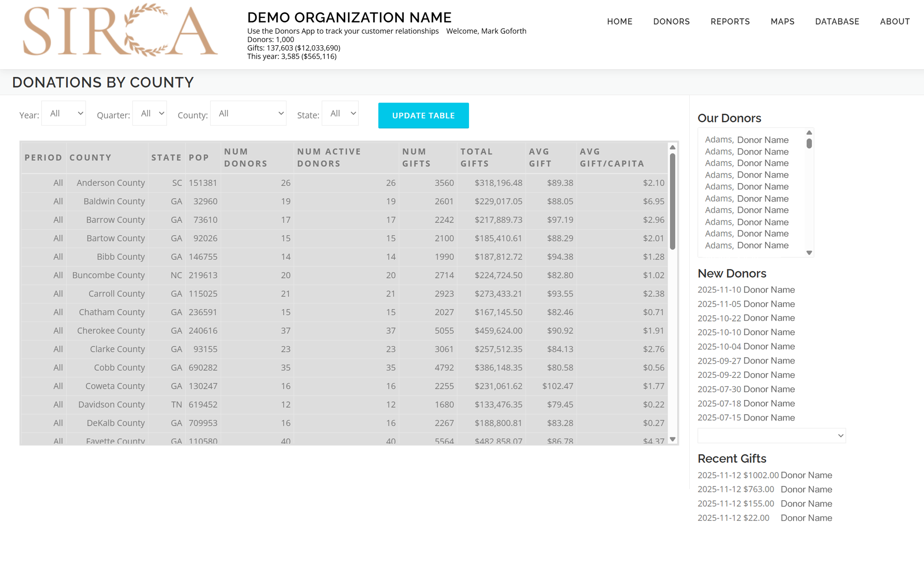The image size is (924, 581).
Task: Go to the Home menu
Action: (x=619, y=21)
